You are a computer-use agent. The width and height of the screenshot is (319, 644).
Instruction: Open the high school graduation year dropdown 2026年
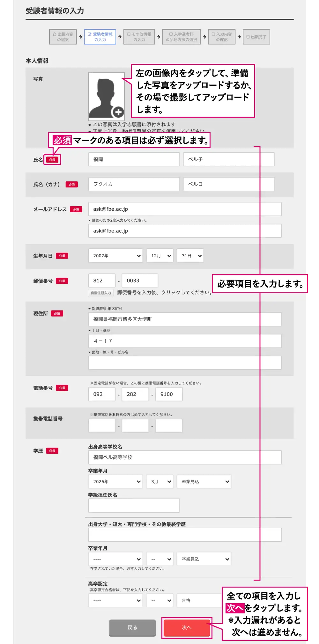(x=115, y=481)
